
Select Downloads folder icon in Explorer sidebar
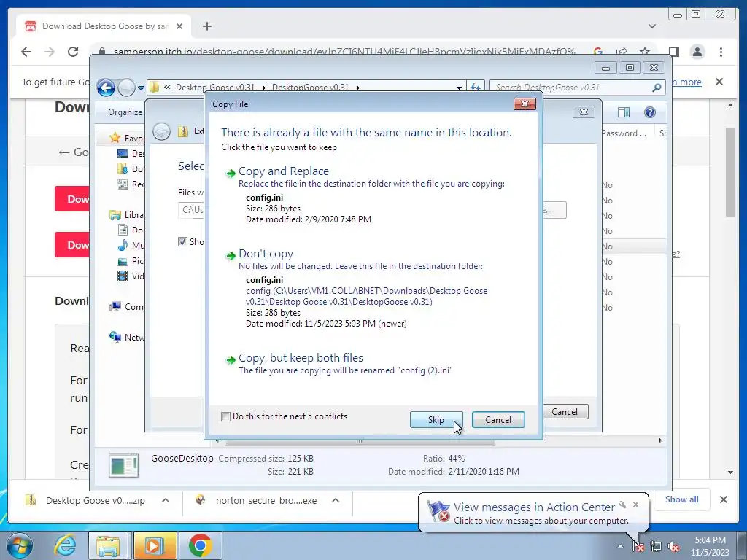(x=123, y=168)
